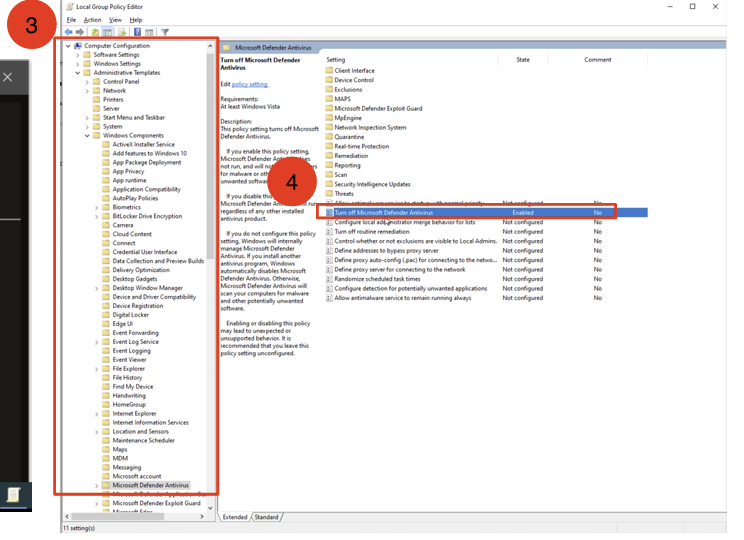Switch to the Extended tab
Viewport: 744px width, 540px height.
[x=235, y=517]
